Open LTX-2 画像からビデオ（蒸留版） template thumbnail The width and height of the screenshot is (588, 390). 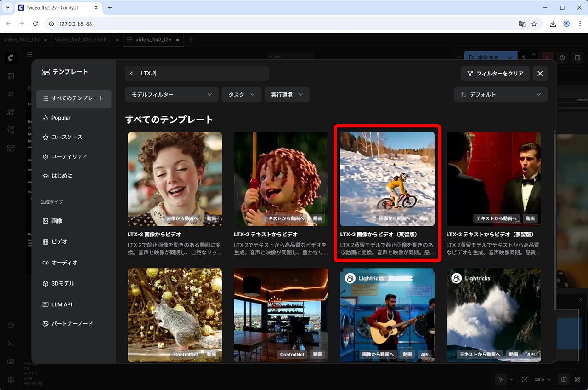coord(387,179)
